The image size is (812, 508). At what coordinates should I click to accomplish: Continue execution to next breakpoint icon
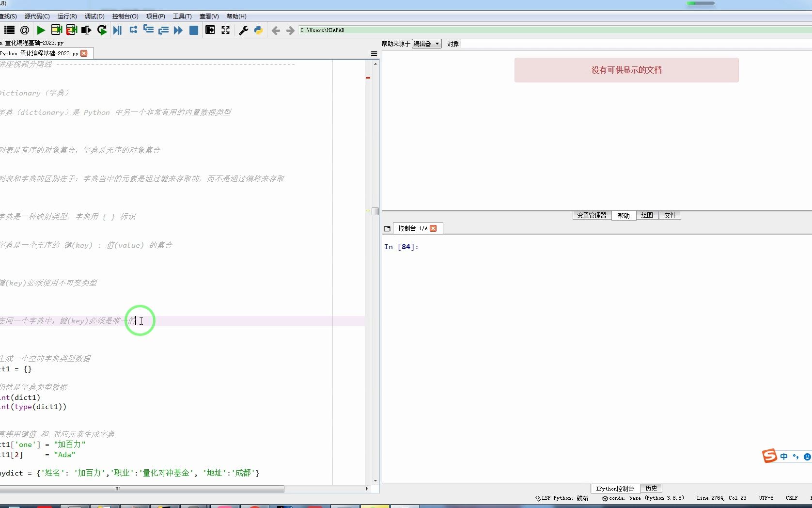178,30
